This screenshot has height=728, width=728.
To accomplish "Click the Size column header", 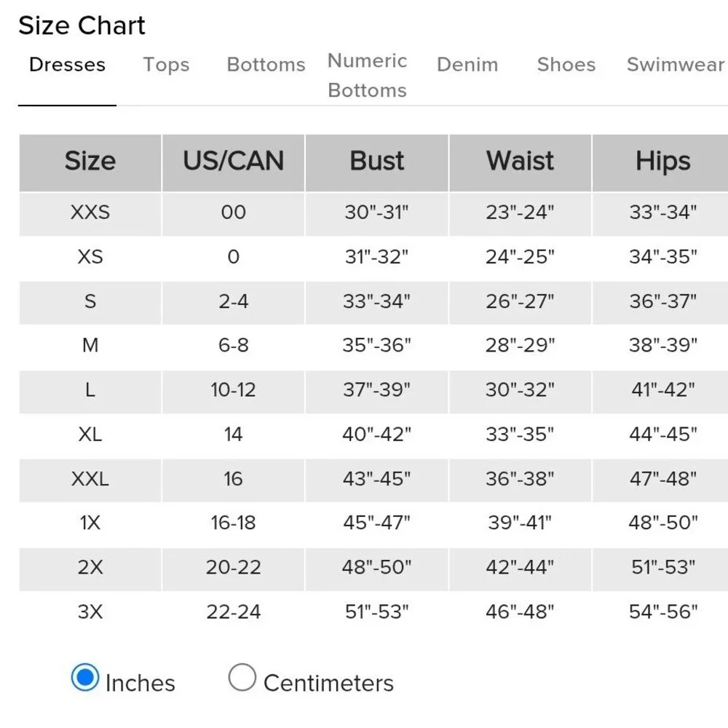I will (x=90, y=162).
